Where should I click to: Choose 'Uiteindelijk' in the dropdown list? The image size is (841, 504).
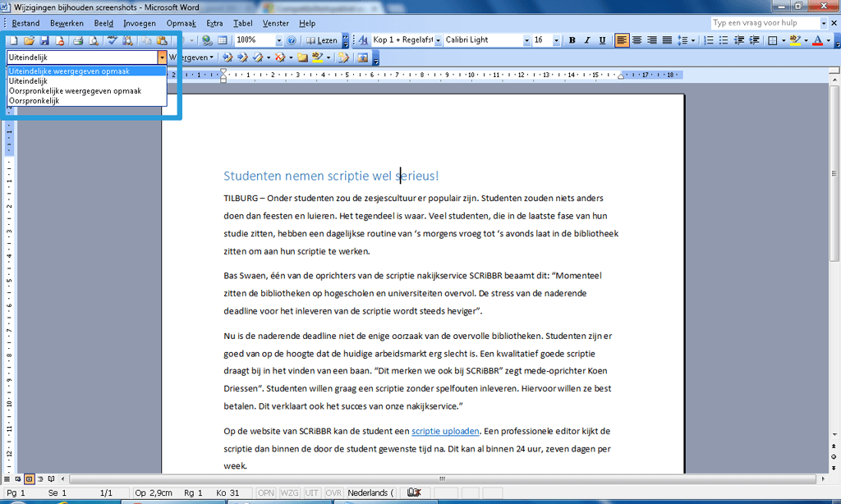pyautogui.click(x=87, y=81)
